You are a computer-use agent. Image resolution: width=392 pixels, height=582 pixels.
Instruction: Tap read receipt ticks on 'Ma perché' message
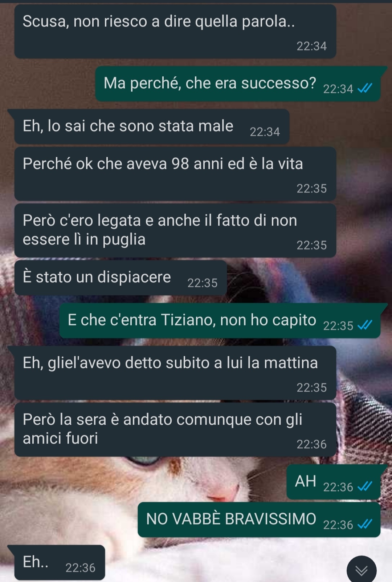tap(365, 88)
